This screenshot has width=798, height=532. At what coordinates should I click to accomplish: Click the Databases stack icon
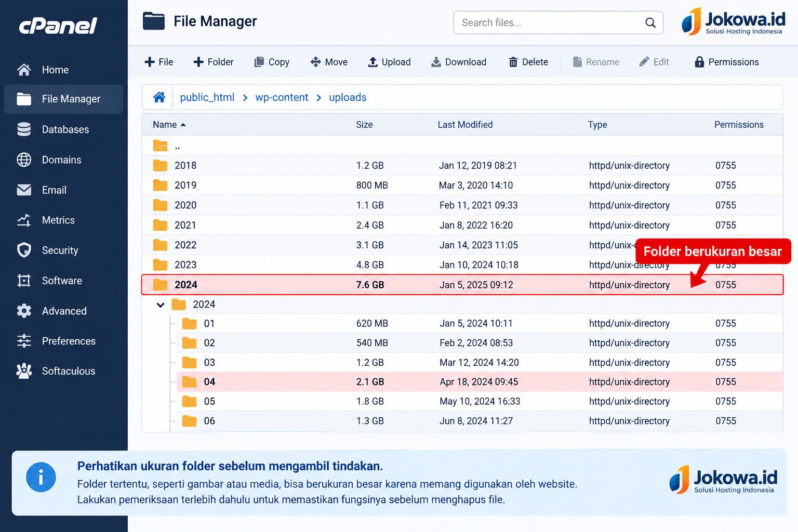point(24,129)
